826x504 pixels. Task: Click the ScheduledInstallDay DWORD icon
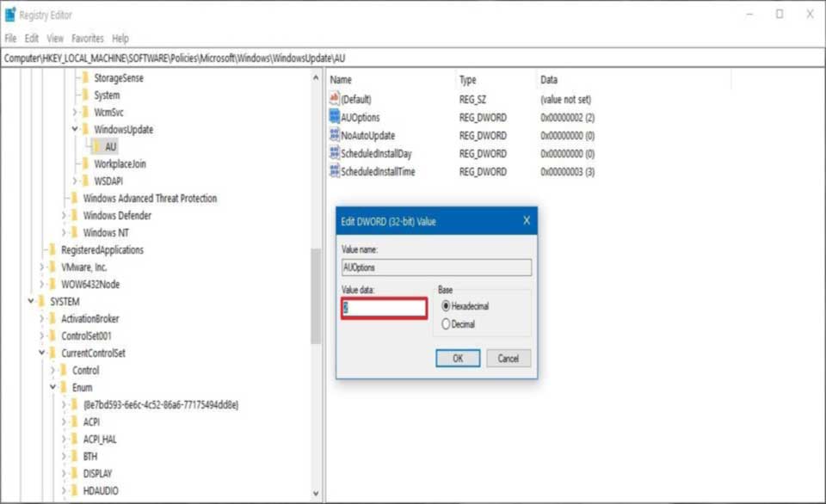click(x=335, y=153)
